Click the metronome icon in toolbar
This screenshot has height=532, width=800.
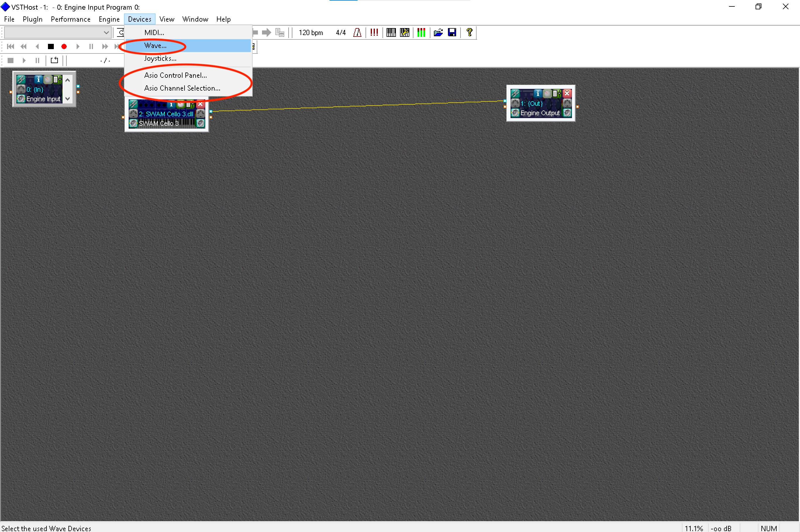(357, 32)
